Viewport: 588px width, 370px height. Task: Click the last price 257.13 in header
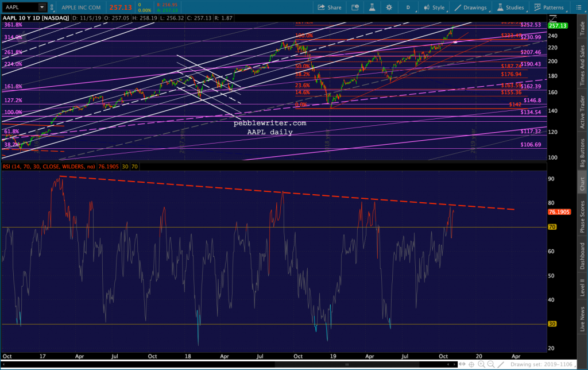(121, 7)
